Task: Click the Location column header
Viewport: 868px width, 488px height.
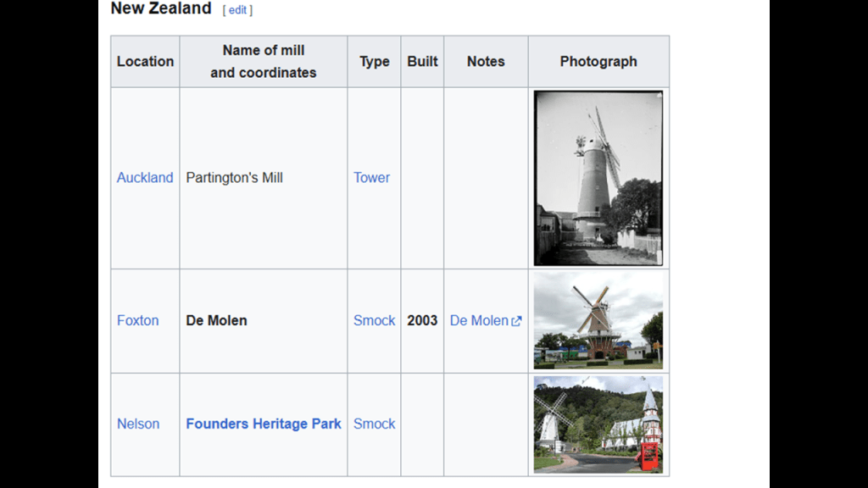Action: click(145, 62)
